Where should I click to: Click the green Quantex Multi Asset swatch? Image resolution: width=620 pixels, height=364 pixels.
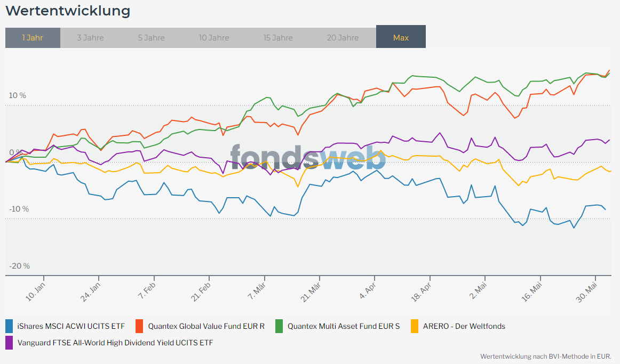pyautogui.click(x=279, y=326)
